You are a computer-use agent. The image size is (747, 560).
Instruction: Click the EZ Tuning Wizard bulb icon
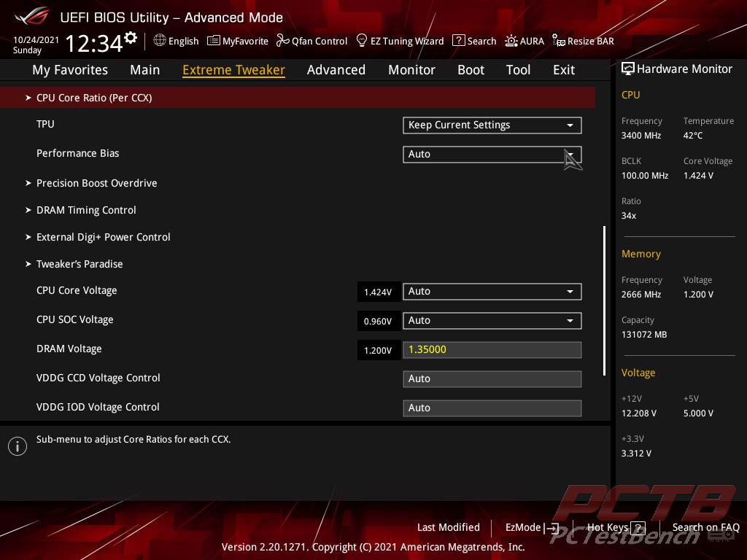362,41
